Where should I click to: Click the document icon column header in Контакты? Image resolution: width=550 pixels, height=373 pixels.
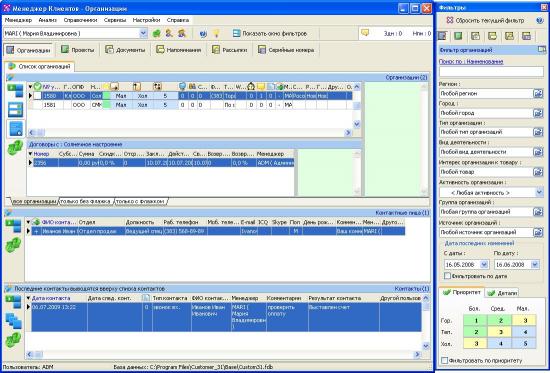point(146,298)
